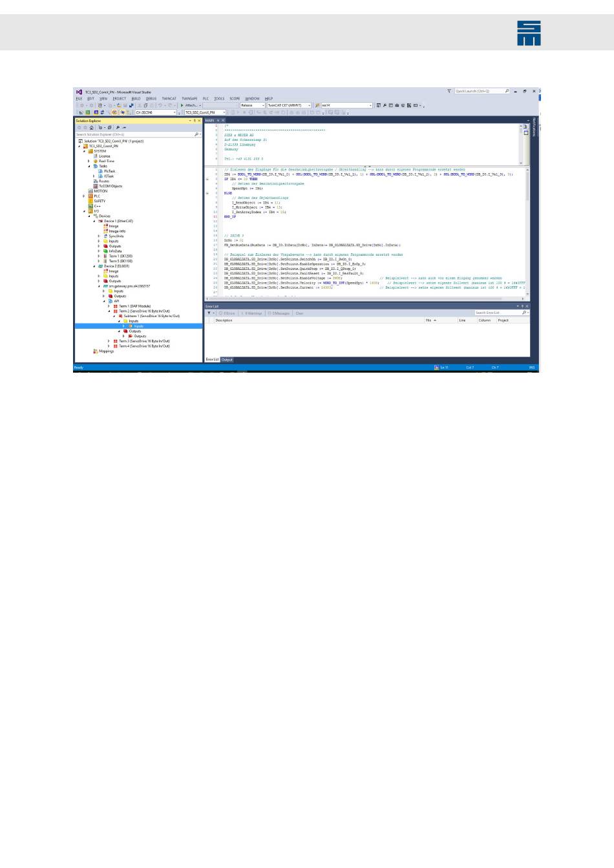Expand the SyncUnits node

[100, 236]
